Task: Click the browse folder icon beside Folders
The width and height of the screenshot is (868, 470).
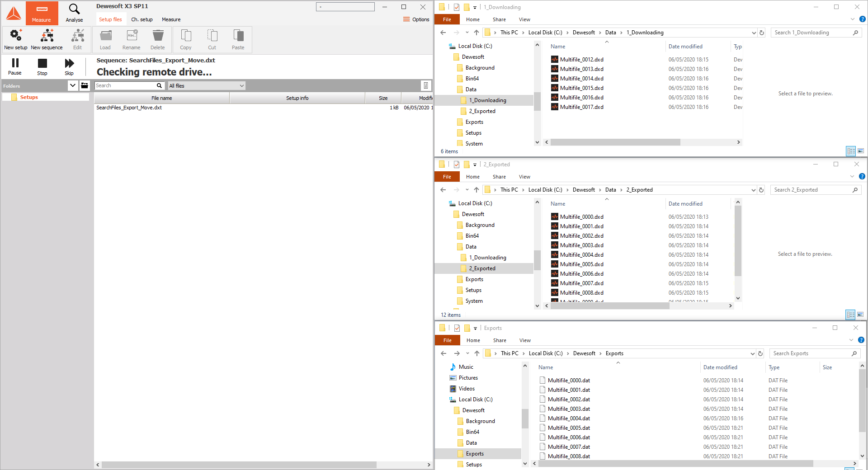Action: [x=85, y=85]
